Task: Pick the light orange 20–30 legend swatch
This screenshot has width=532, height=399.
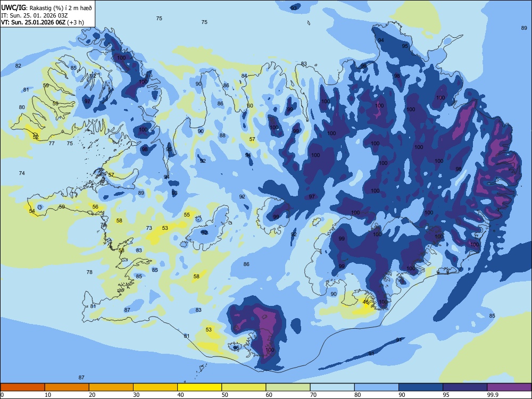Action: tap(111, 387)
